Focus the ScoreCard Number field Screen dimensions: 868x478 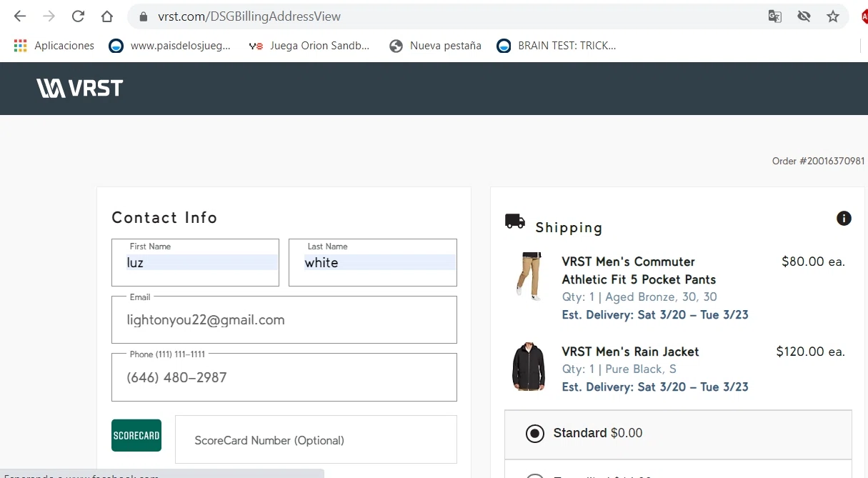pos(316,440)
